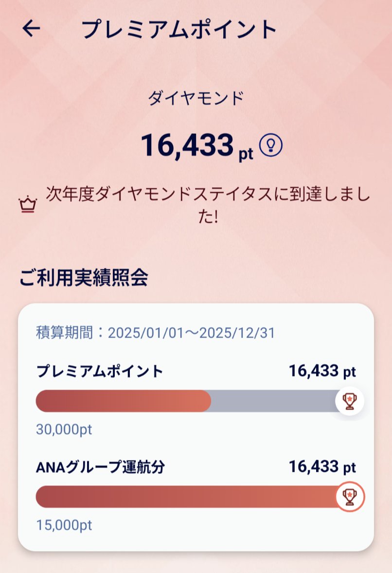This screenshot has height=573, width=392.
Task: Tap the 積算期間 2025/01/01～2025/12/31 text
Action: [x=155, y=333]
